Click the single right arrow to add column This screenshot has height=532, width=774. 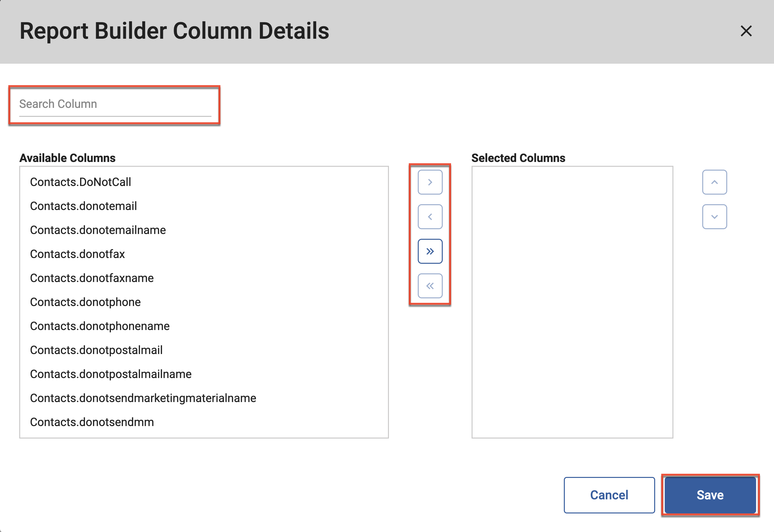(x=430, y=182)
